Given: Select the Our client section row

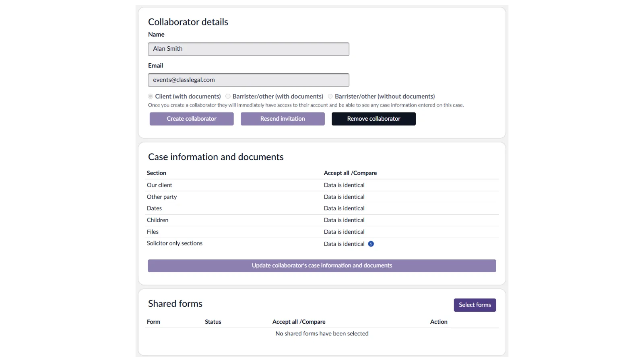Looking at the screenshot, I should [159, 185].
